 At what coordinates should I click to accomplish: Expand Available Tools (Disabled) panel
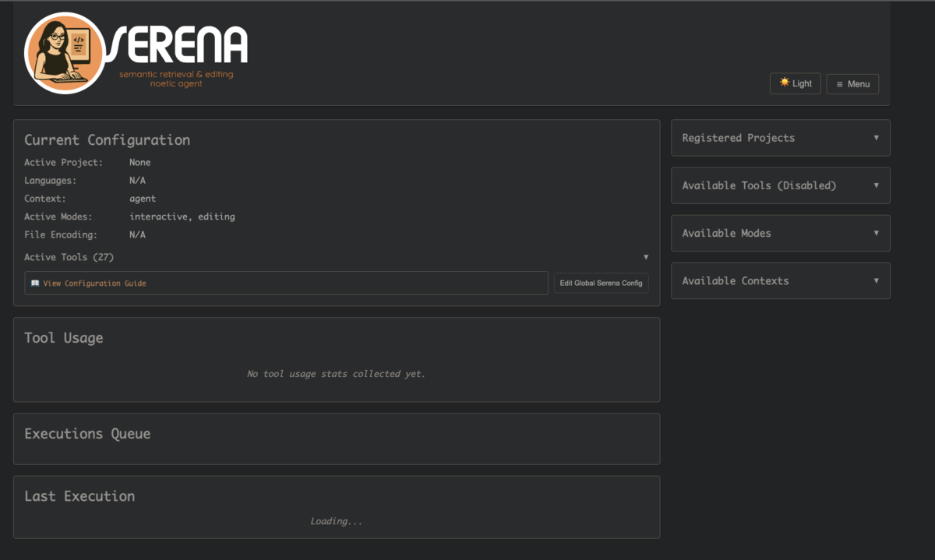coord(780,185)
